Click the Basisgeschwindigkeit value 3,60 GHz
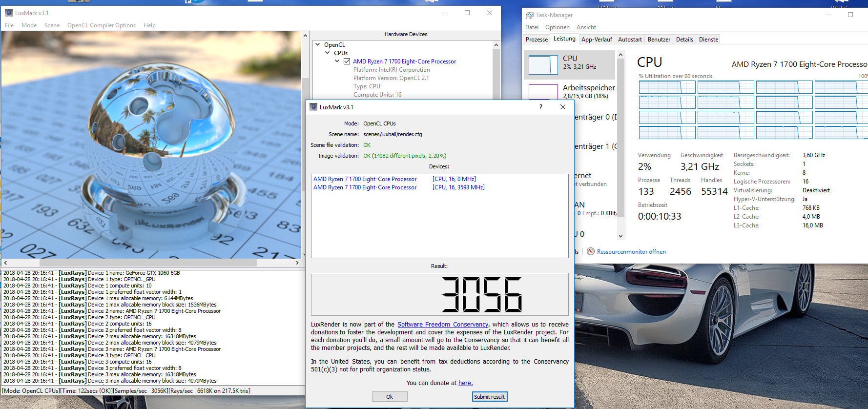This screenshot has width=868, height=409. 813,155
